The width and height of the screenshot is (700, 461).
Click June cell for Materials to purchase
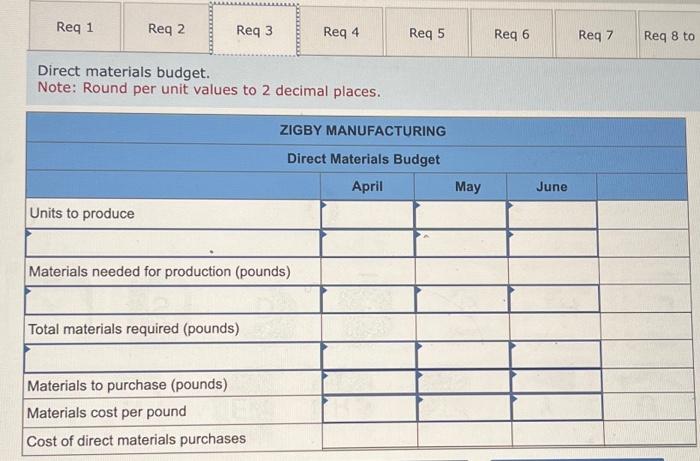pos(557,382)
